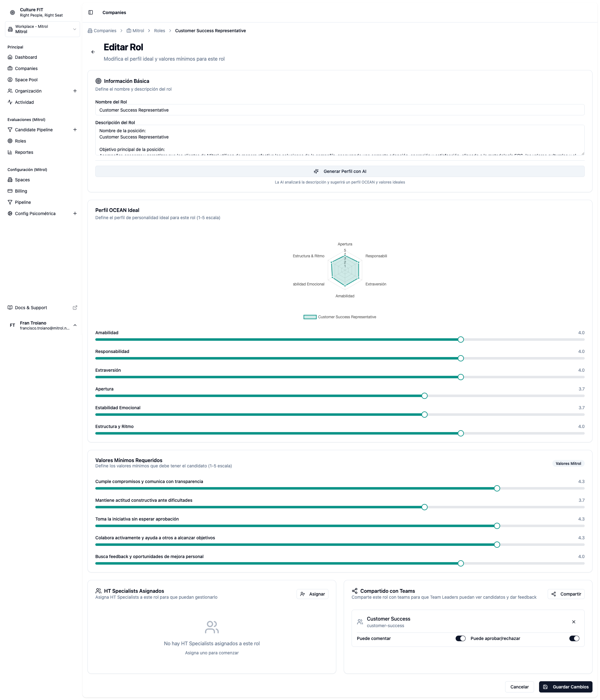Remove Customer Success team with X
600x700 pixels.
coord(573,622)
